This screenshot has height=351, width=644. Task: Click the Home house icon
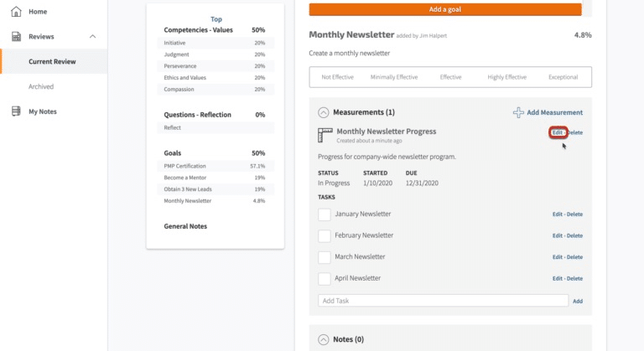click(x=16, y=12)
